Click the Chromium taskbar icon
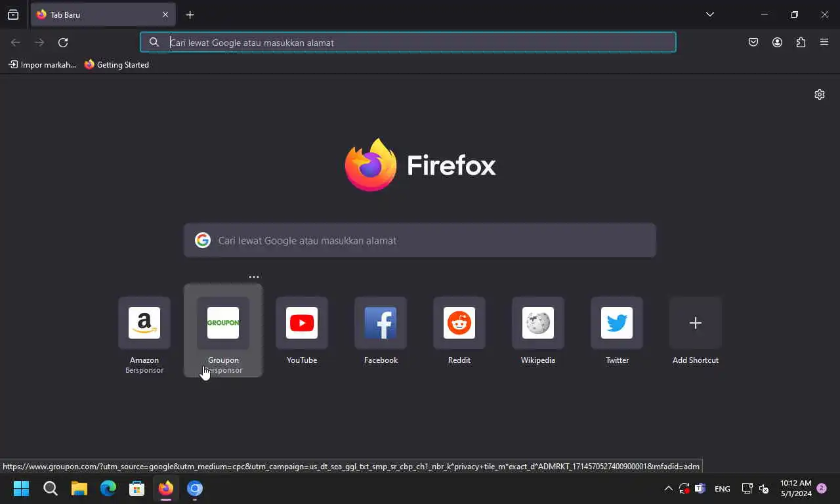This screenshot has height=504, width=840. click(x=195, y=488)
